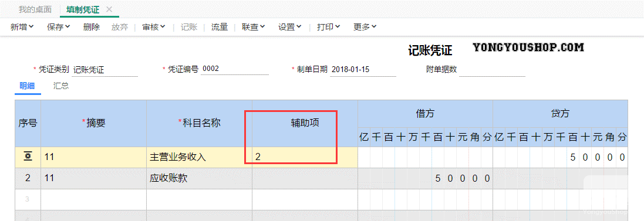Viewport: 644px width, 221px height.
Task: Click the row action icon in first row
Action: click(x=28, y=157)
